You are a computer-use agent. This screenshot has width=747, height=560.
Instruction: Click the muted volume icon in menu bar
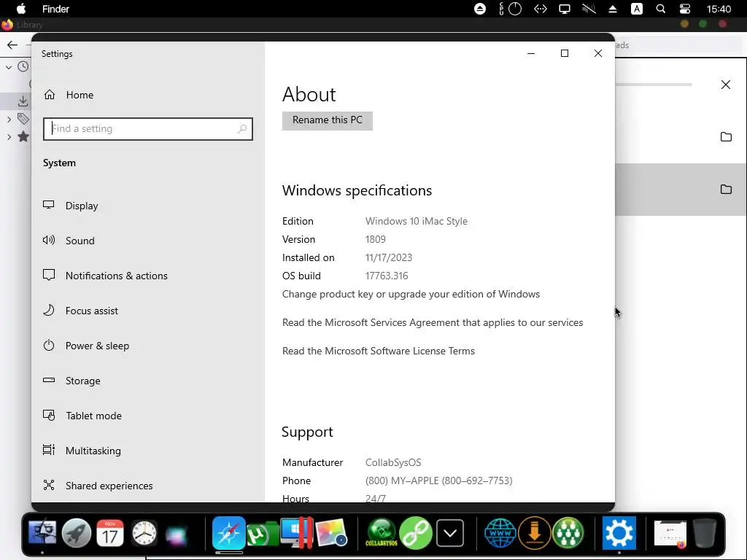589,9
